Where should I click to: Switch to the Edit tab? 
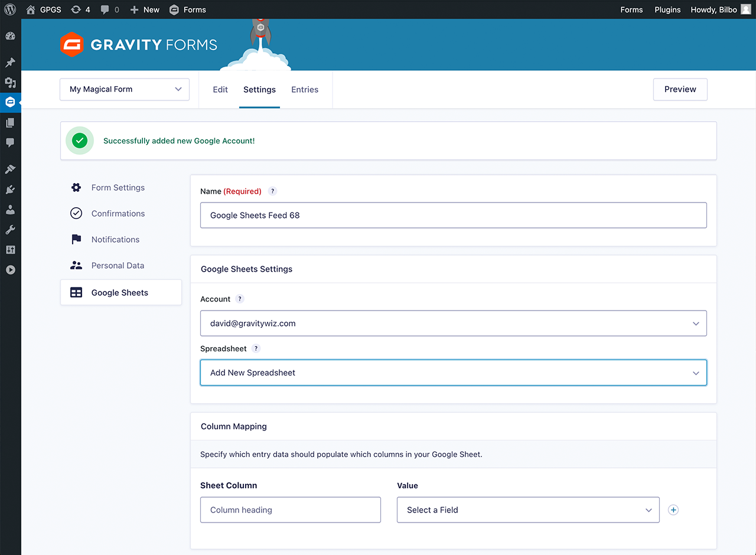click(x=220, y=90)
